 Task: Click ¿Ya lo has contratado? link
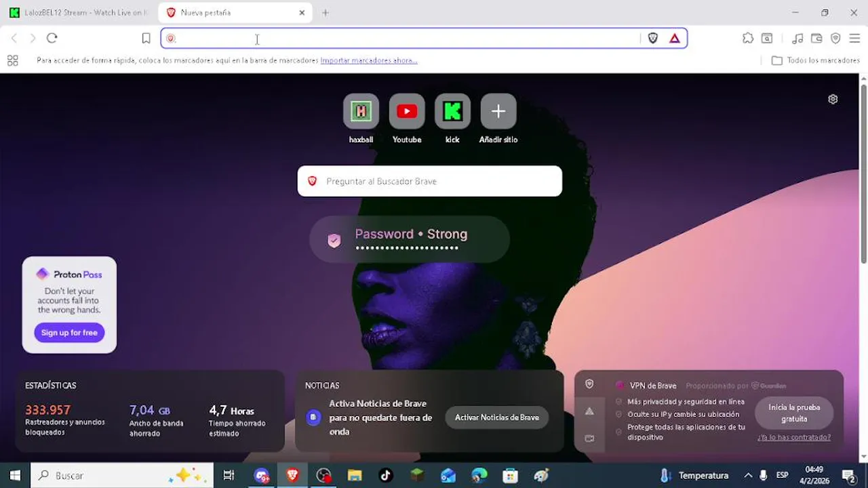(794, 437)
